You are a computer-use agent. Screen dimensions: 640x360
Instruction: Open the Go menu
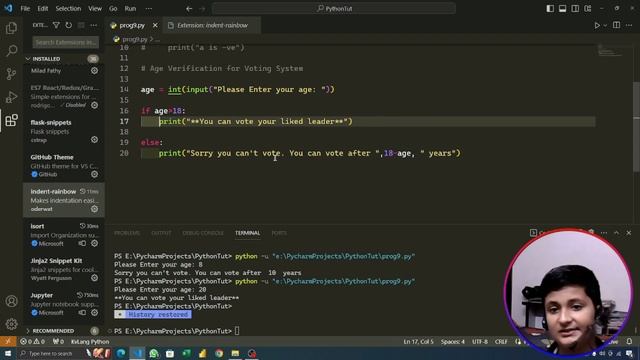(113, 9)
